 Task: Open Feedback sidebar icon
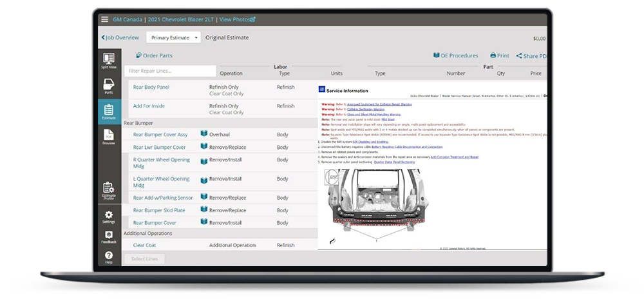point(109,237)
